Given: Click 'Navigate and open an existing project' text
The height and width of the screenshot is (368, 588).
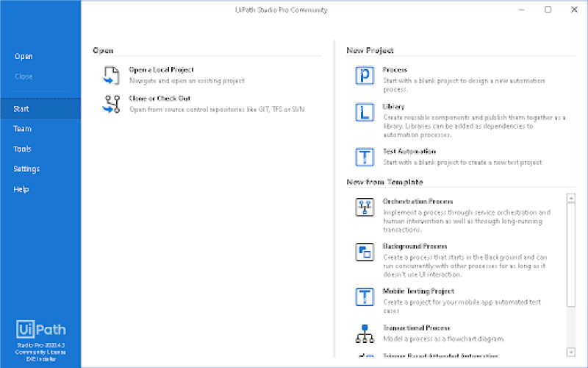Looking at the screenshot, I should pos(187,81).
